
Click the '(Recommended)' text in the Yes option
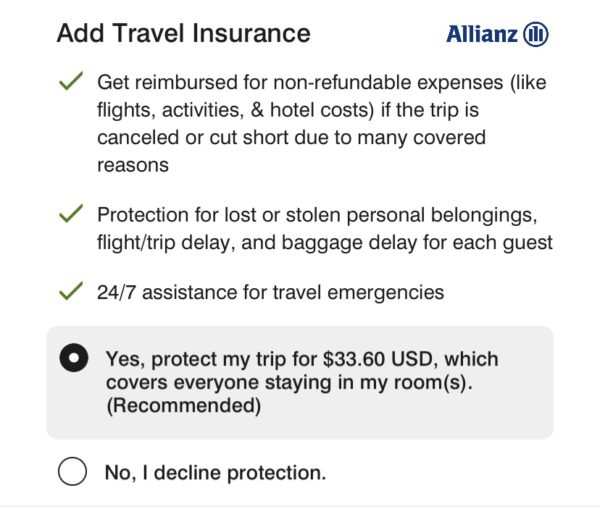pos(184,405)
